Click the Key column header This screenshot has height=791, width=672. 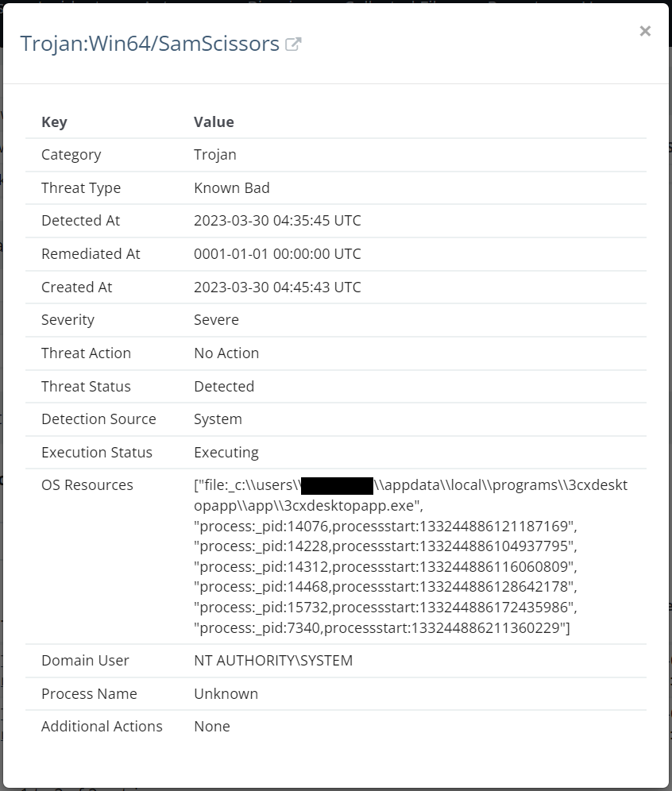click(x=54, y=122)
